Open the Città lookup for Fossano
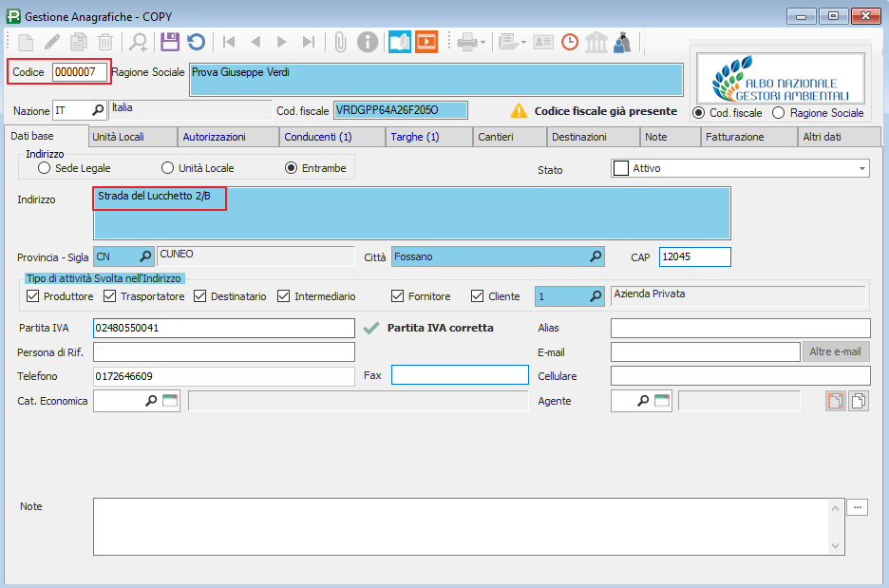 (596, 256)
